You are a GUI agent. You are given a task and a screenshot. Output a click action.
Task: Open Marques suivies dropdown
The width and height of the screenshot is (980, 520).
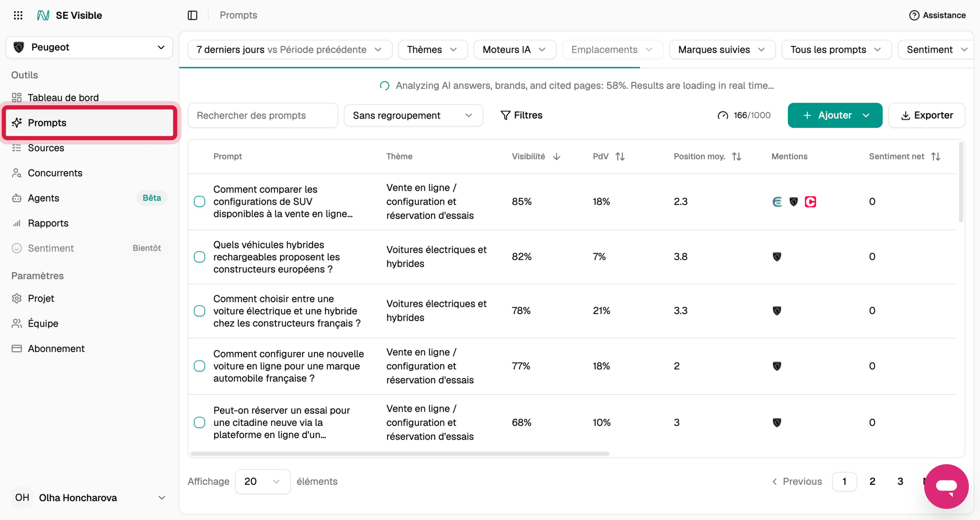[x=722, y=50]
